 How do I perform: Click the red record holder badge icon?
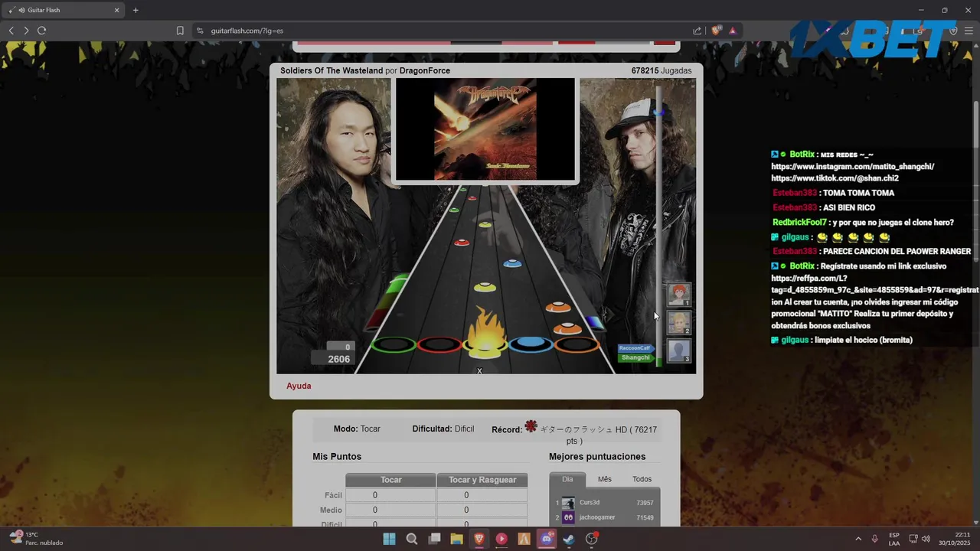click(x=531, y=427)
